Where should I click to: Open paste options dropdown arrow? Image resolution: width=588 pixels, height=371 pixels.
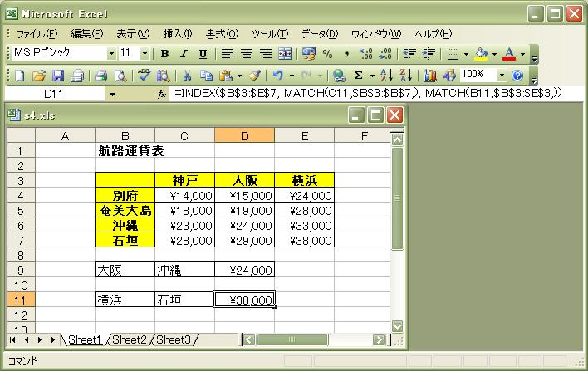[239, 76]
